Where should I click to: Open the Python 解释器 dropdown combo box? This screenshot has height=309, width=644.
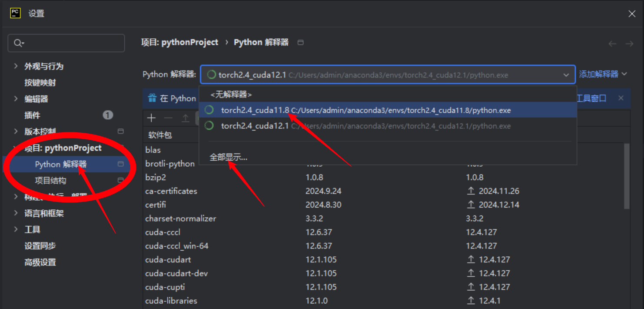(388, 75)
